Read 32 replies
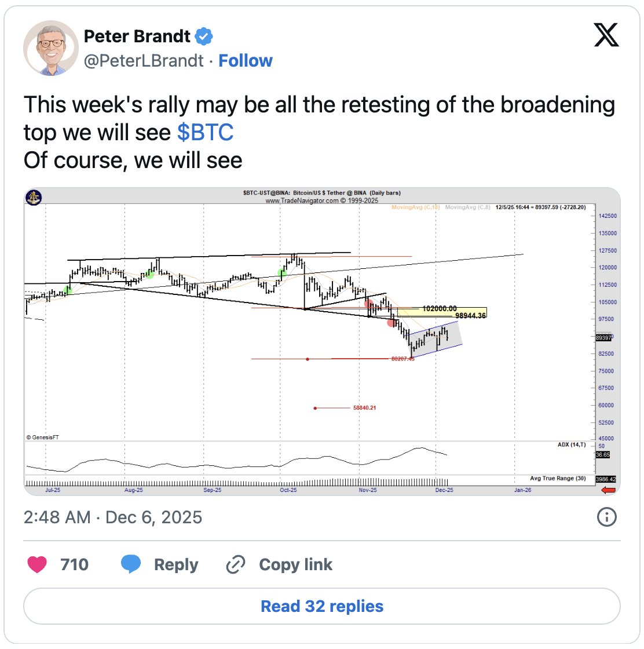Image resolution: width=644 pixels, height=649 pixels. coord(322,607)
